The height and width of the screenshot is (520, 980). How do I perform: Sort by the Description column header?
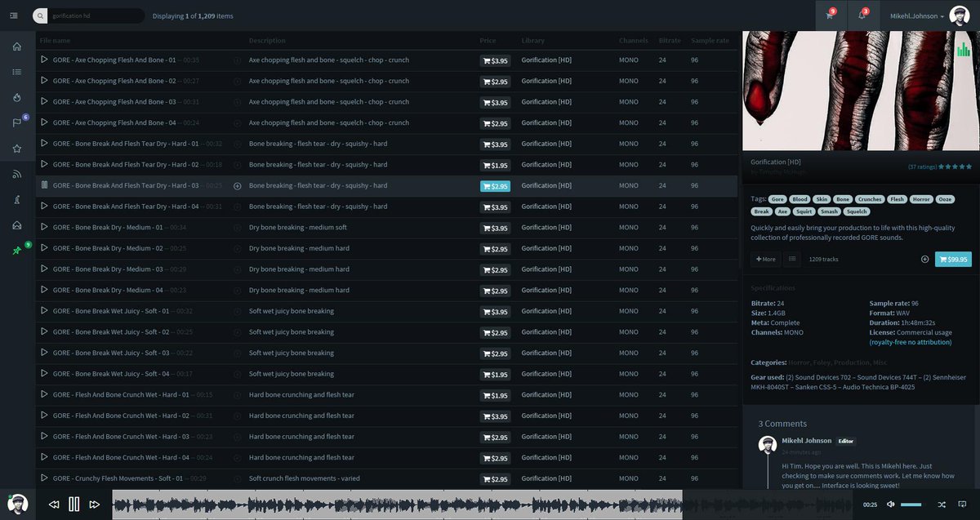pos(267,40)
